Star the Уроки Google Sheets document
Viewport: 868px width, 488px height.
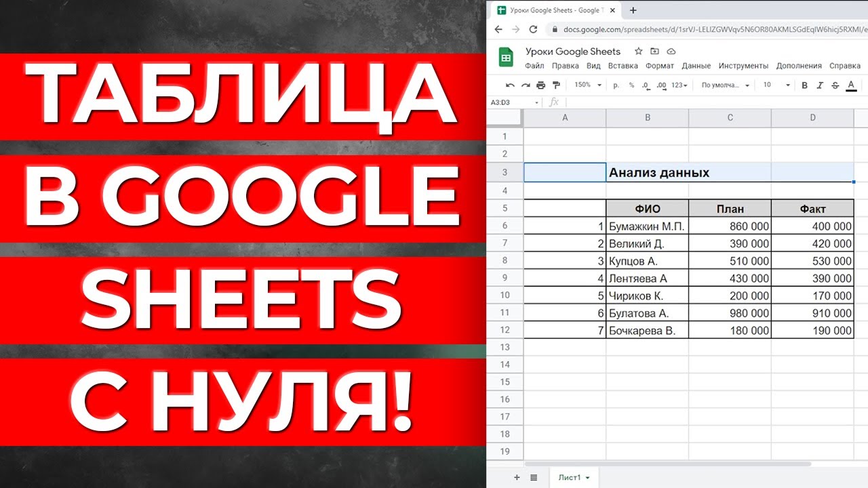tap(638, 52)
